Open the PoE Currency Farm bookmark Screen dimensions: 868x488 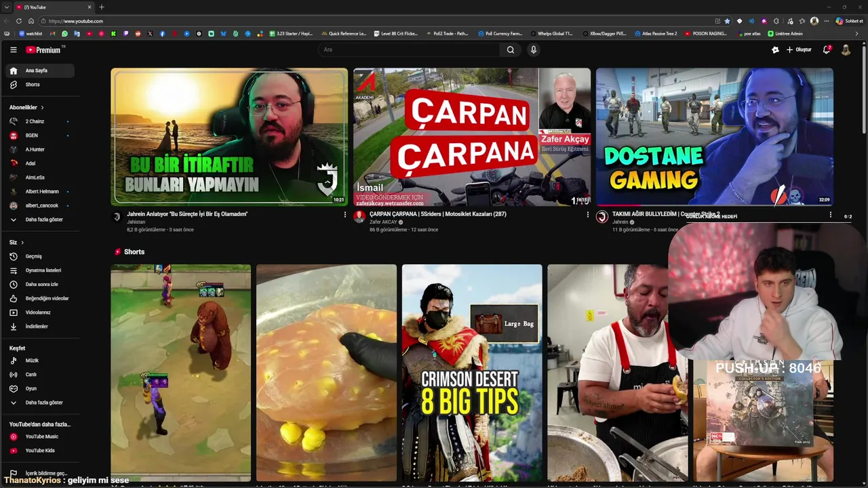pos(500,33)
